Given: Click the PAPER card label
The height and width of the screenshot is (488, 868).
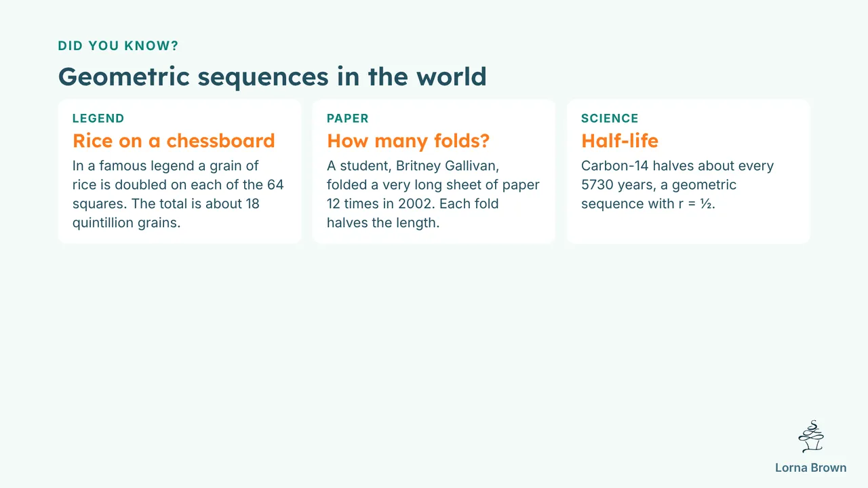Looking at the screenshot, I should 348,119.
